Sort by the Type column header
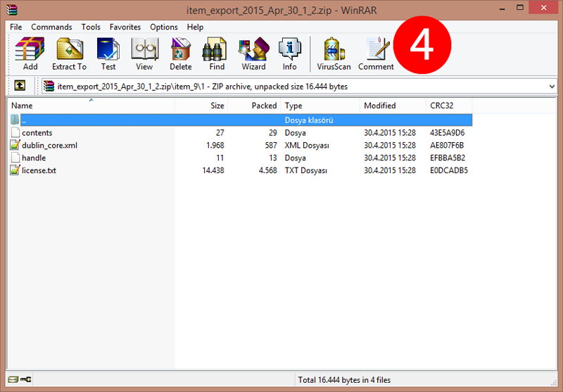 [x=320, y=106]
